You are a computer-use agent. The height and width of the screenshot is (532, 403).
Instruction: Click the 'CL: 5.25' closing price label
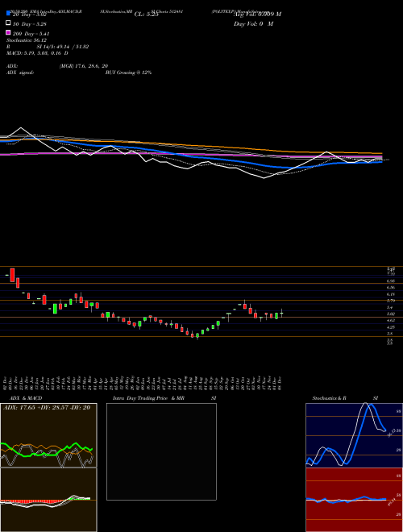pyautogui.click(x=146, y=15)
